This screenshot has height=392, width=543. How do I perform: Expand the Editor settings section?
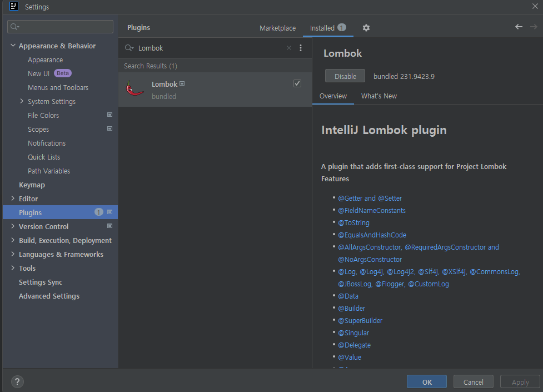pos(13,199)
